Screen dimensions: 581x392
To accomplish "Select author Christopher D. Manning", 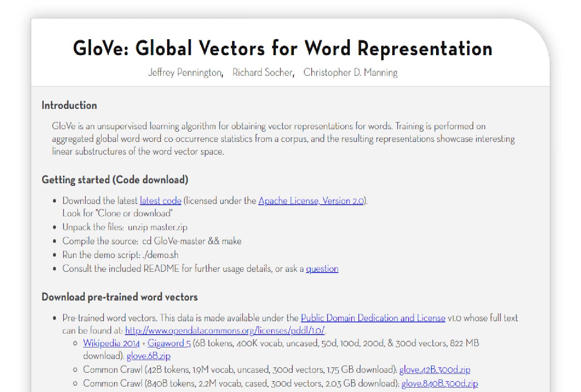I will click(350, 73).
